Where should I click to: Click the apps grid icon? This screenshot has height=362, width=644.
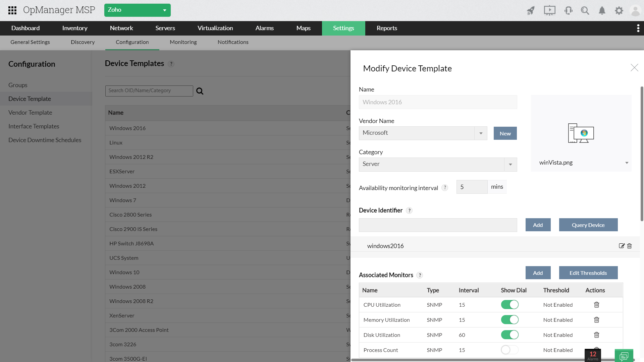(12, 10)
